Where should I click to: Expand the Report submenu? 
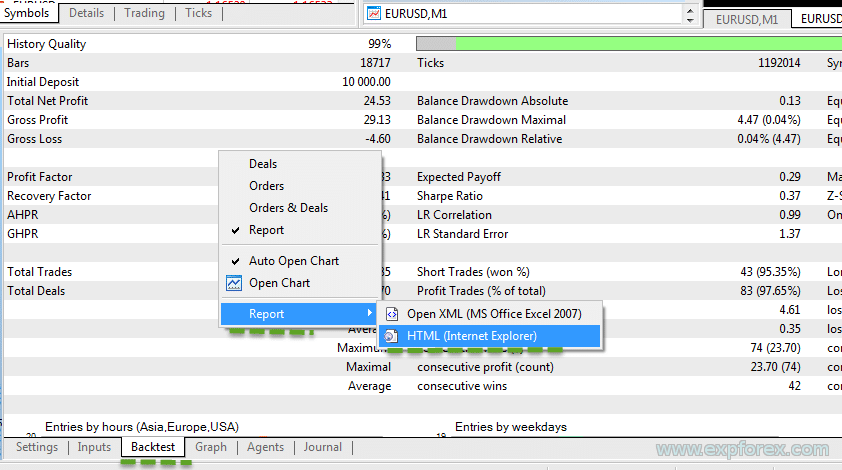299,314
